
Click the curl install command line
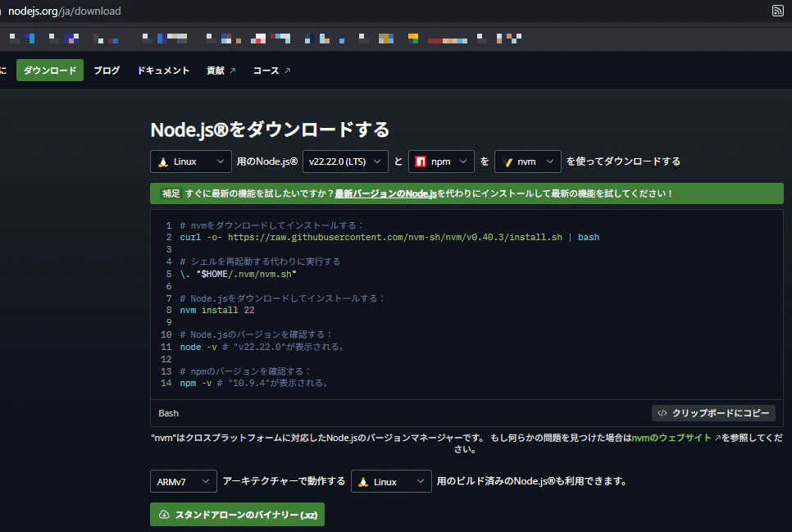[389, 237]
